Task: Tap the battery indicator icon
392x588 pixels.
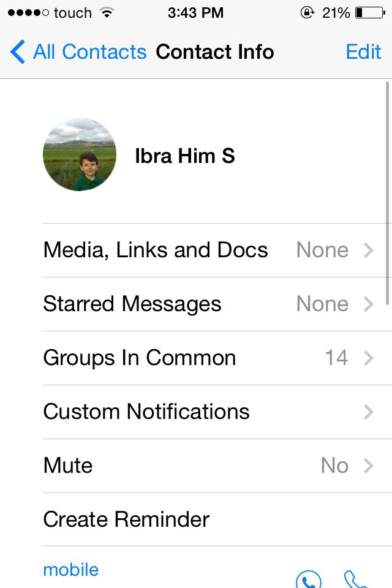Action: tap(370, 13)
